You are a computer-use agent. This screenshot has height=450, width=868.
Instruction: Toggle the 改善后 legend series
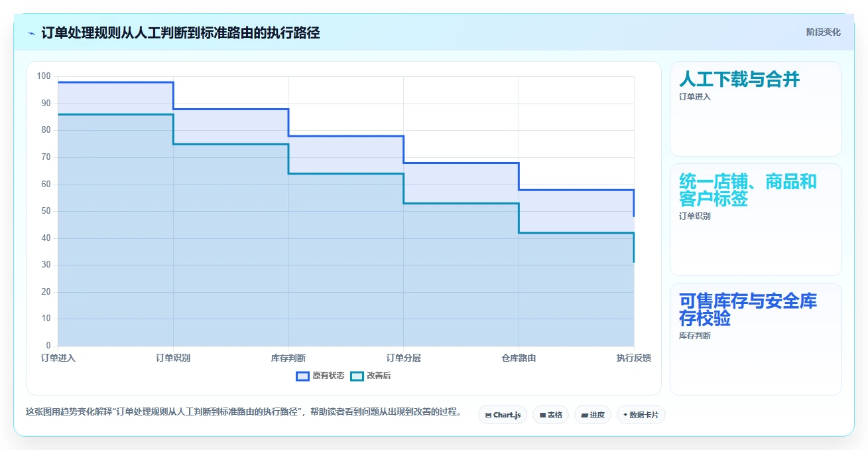[x=371, y=376]
